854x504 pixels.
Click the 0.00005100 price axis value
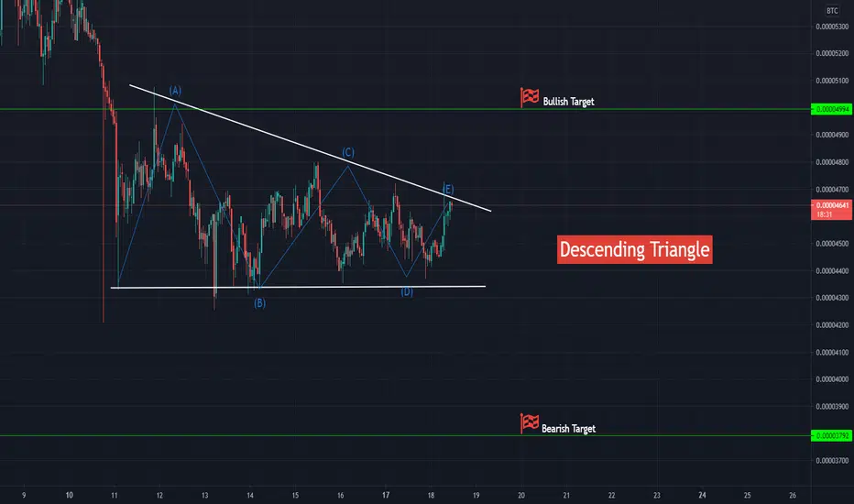(x=832, y=81)
